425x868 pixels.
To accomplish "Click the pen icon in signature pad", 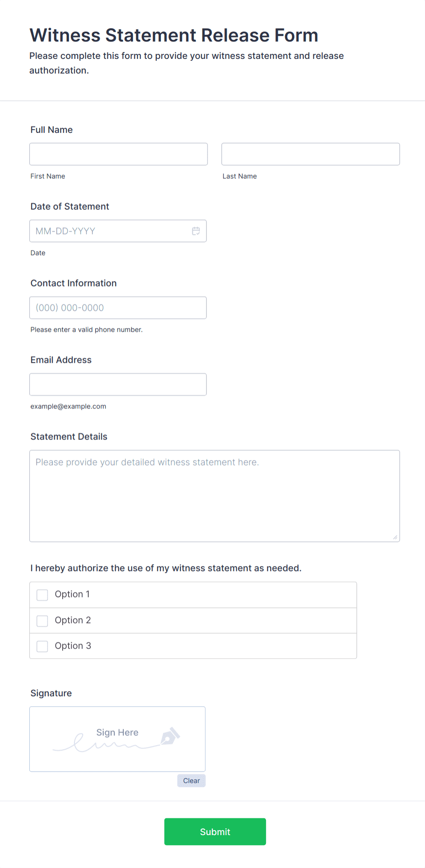I will tap(170, 736).
